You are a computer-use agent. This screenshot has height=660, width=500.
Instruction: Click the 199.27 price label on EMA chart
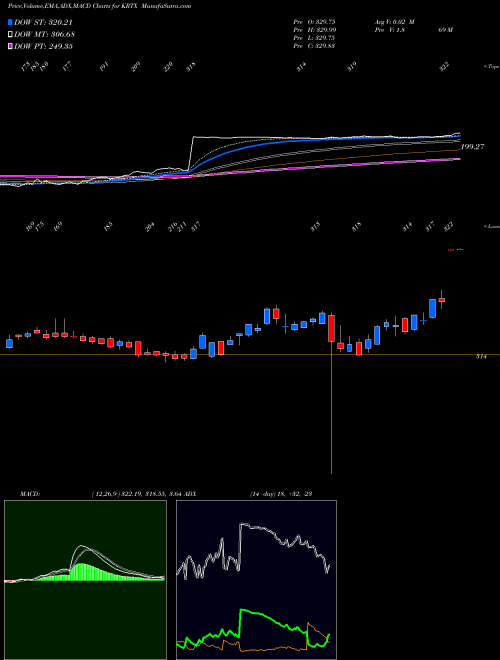[473, 147]
